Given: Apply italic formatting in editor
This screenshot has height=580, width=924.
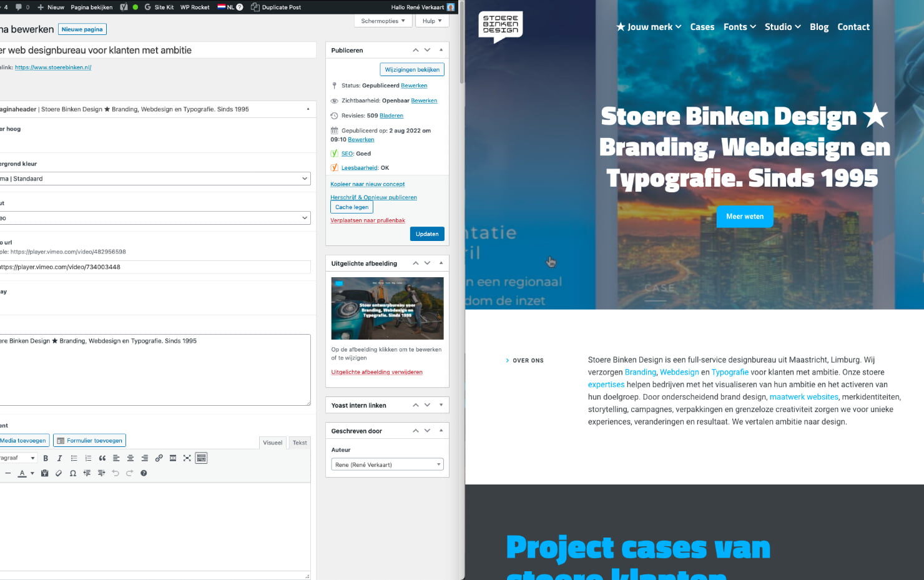Looking at the screenshot, I should [59, 458].
